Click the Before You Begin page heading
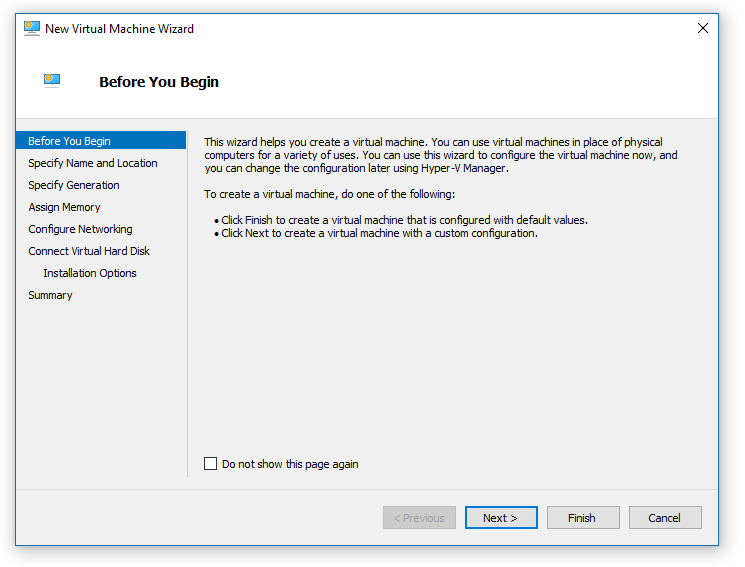 point(159,82)
